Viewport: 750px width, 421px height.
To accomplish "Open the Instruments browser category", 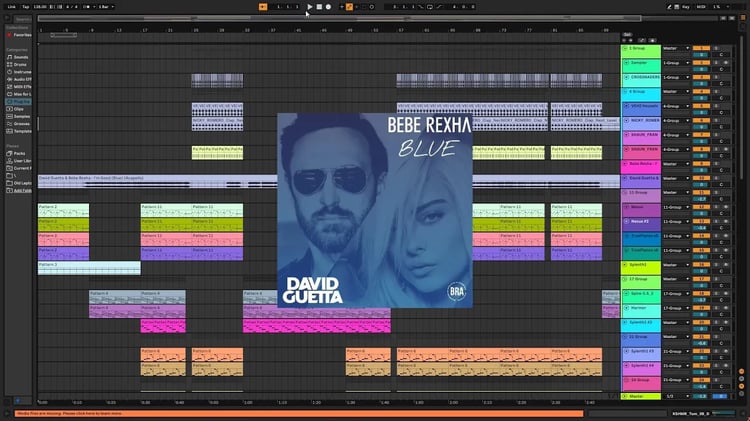I will point(18,72).
